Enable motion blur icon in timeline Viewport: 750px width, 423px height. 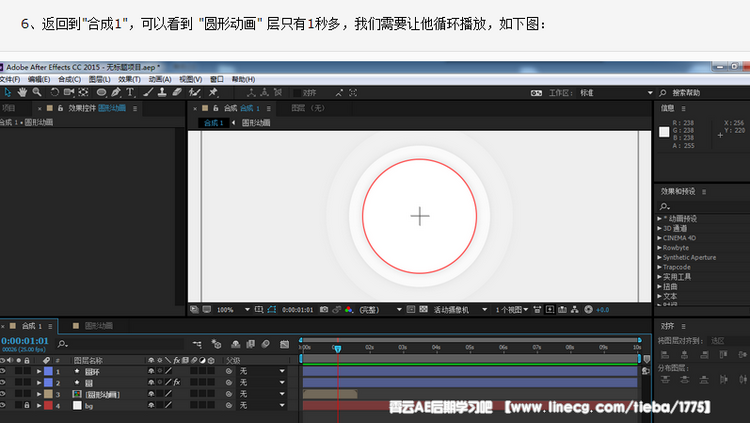click(x=266, y=344)
